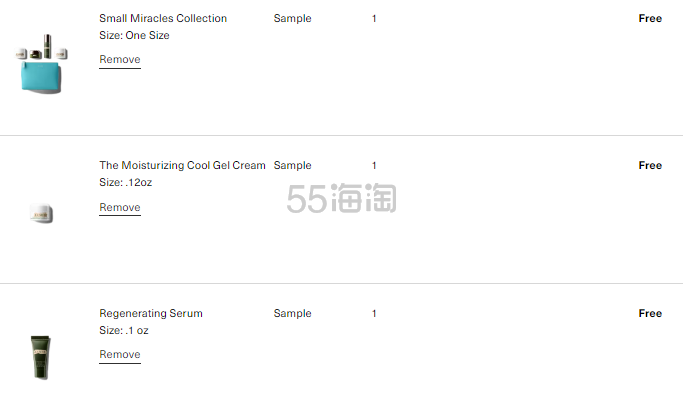683x397 pixels.
Task: Click the Sample label for Small Miracles Collection
Action: [292, 19]
